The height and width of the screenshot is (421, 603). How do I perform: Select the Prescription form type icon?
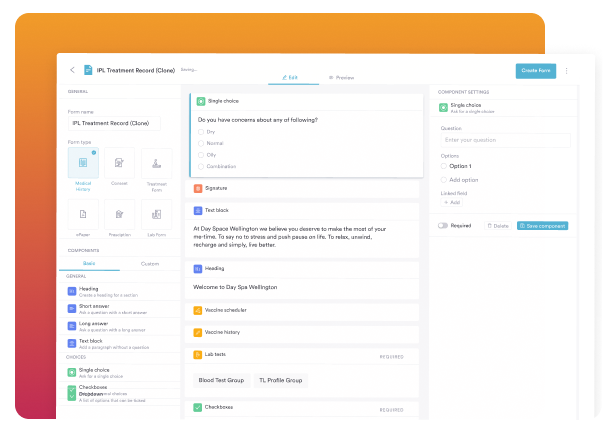click(119, 214)
